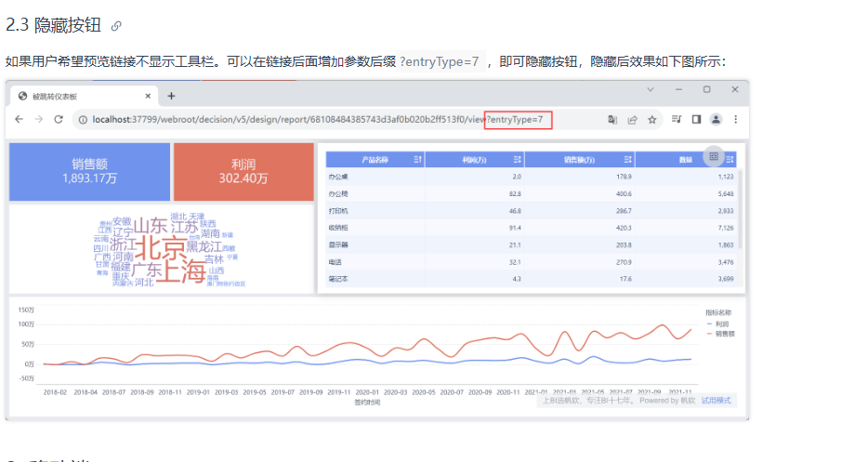
Task: Close the 被跳转仪表板 tab
Action: 148,96
